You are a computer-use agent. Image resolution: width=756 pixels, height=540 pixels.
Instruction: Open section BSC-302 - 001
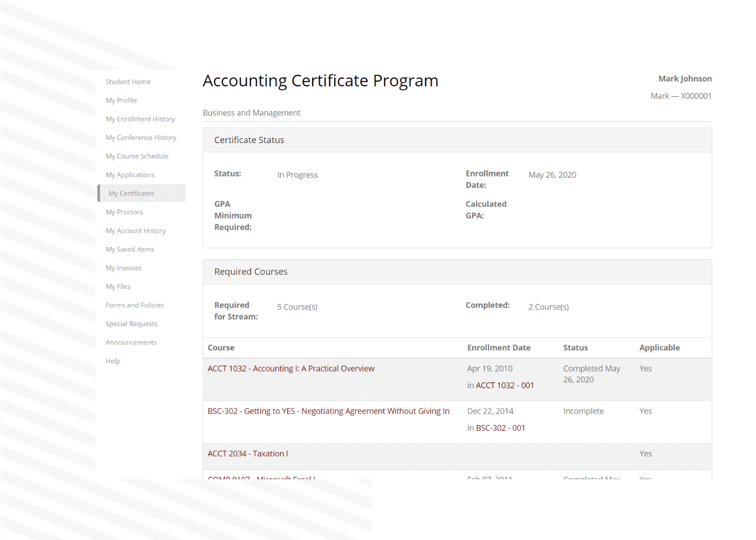(x=500, y=428)
